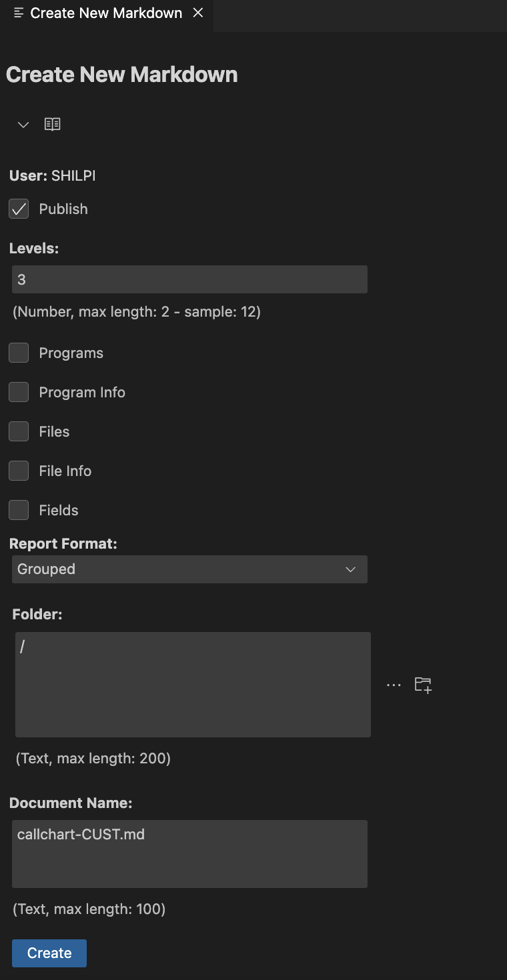This screenshot has height=980, width=507.
Task: Select the Create New Markdown tab
Action: coord(106,13)
